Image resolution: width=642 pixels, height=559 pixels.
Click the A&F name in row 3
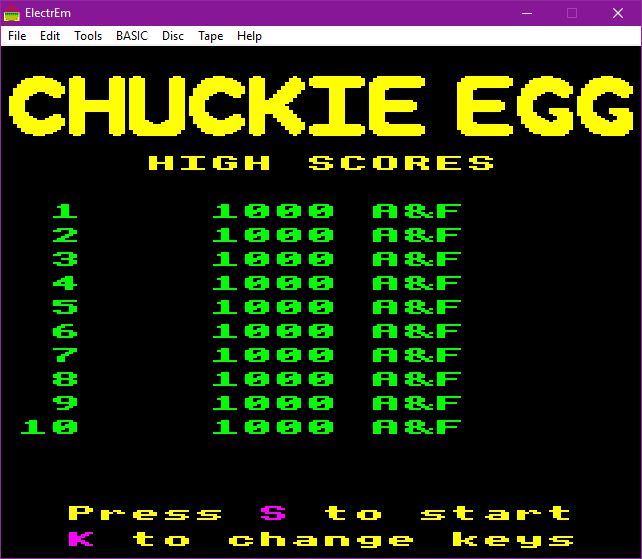pyautogui.click(x=417, y=259)
